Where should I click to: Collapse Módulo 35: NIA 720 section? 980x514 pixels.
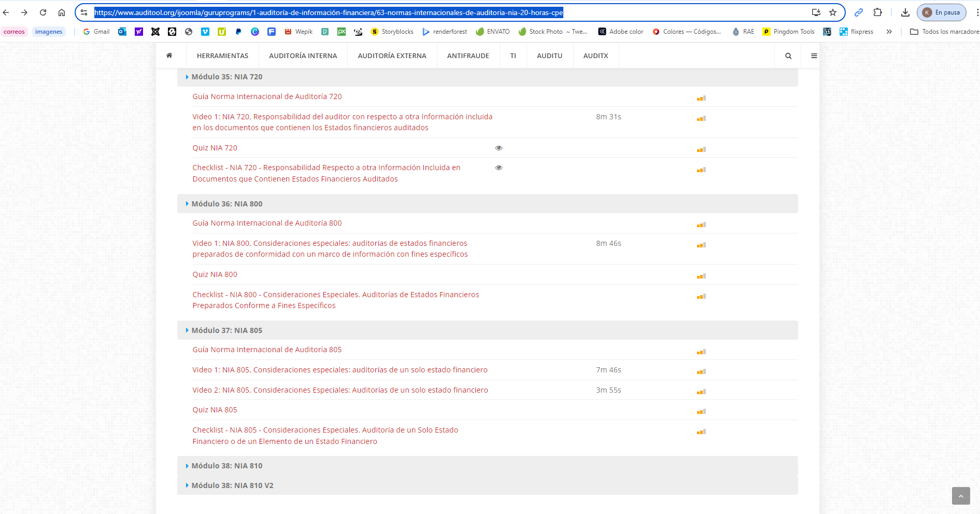click(x=227, y=77)
